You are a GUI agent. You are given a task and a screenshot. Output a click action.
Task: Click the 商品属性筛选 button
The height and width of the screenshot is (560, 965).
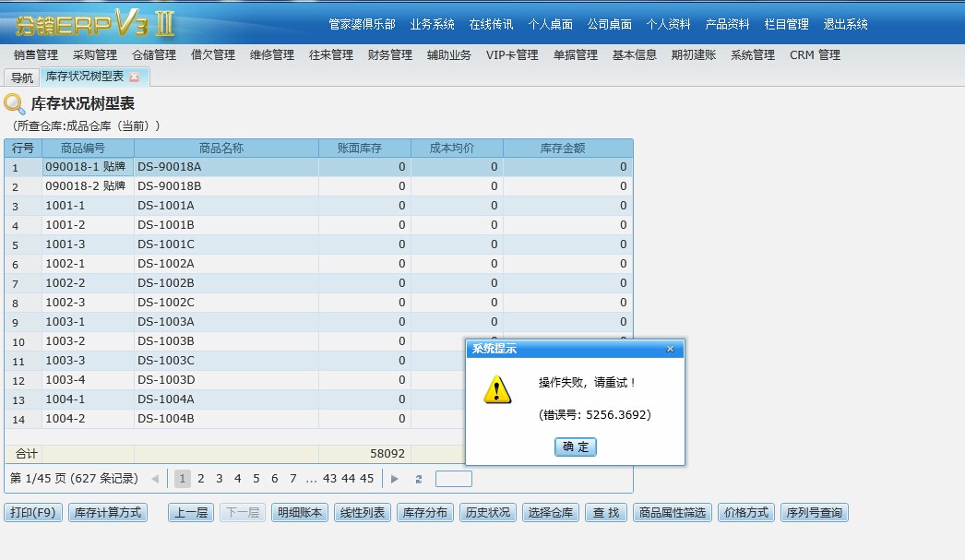click(x=673, y=513)
